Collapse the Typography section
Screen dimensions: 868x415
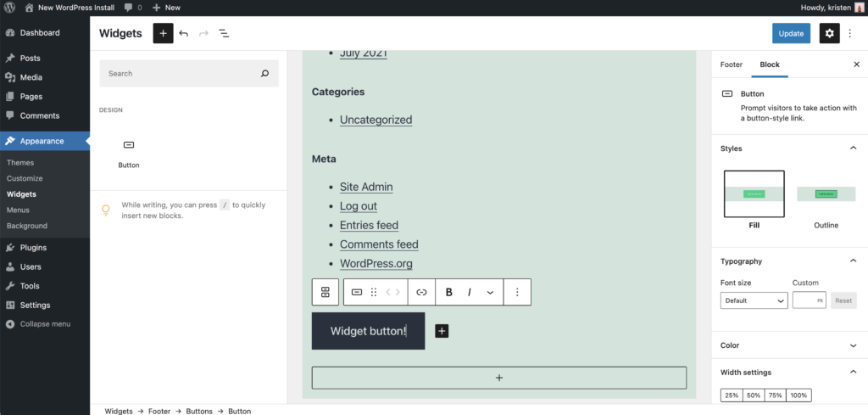coord(853,261)
